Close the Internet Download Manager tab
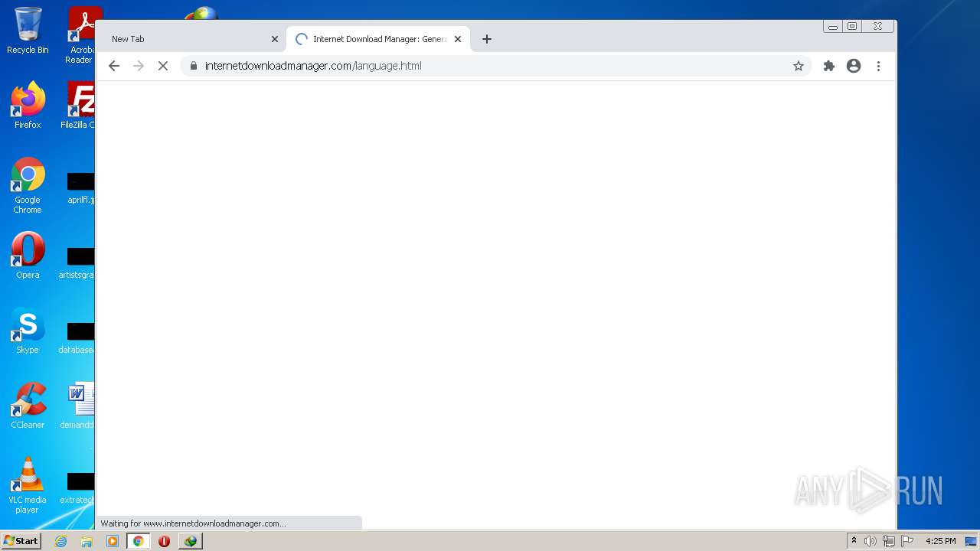 click(x=458, y=39)
